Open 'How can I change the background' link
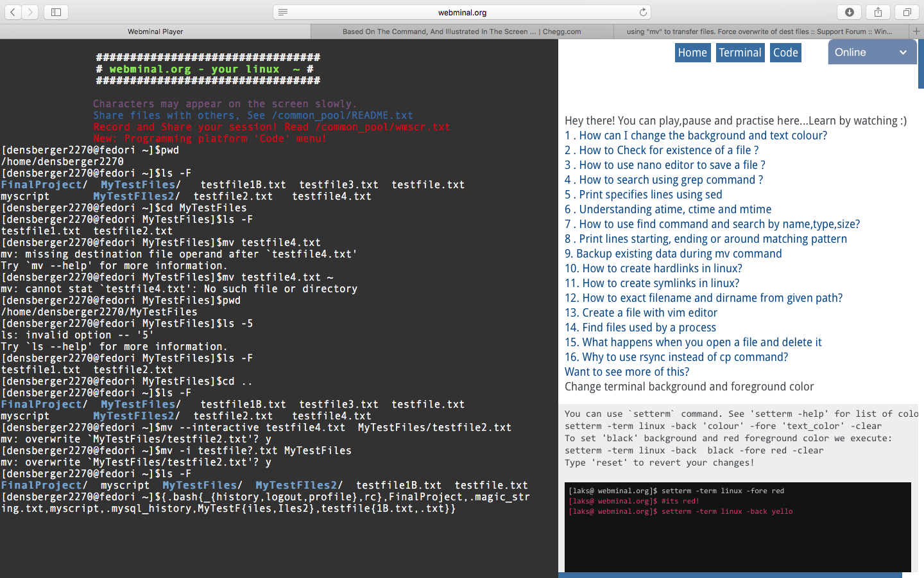 pos(696,136)
